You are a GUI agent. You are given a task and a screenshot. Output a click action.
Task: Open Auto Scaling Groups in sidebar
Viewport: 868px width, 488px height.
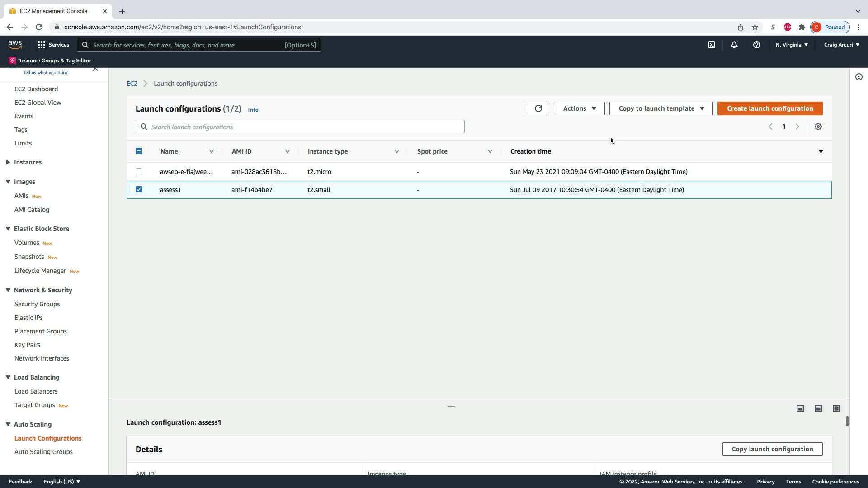(x=43, y=452)
